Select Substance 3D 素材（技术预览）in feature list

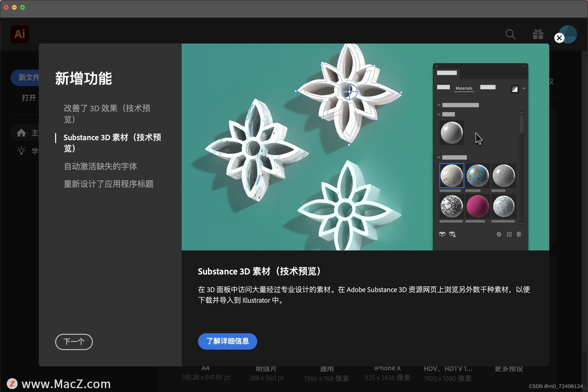(x=112, y=143)
